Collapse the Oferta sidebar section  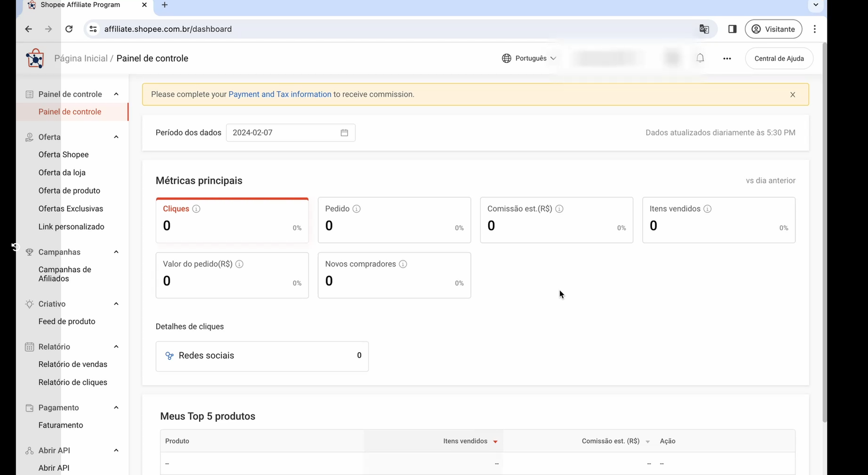(x=116, y=137)
